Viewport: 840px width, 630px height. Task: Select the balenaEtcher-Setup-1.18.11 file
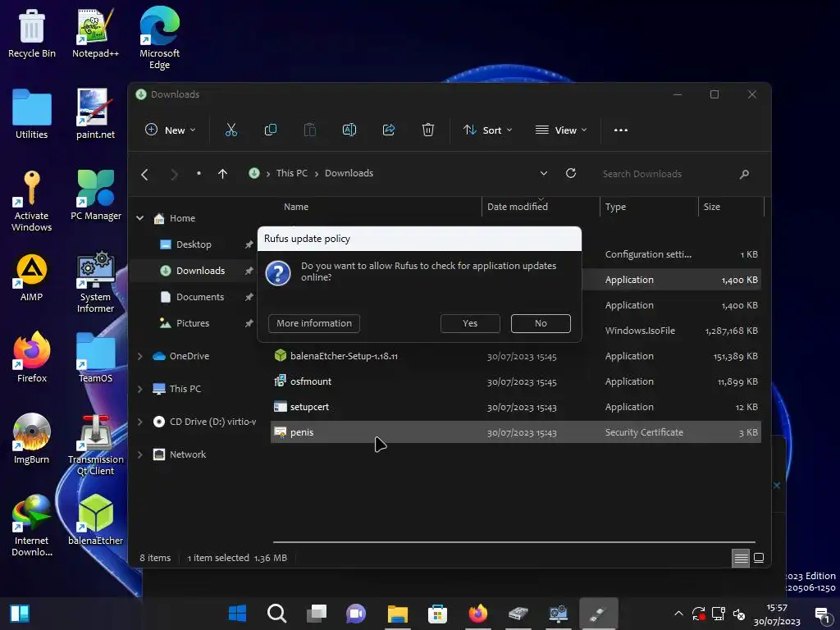click(x=516, y=356)
